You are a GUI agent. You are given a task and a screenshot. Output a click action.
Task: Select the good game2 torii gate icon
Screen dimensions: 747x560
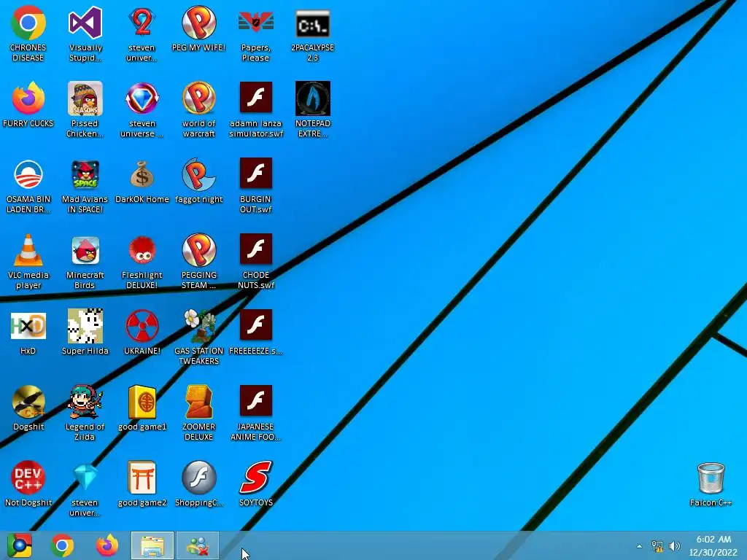[x=142, y=477]
